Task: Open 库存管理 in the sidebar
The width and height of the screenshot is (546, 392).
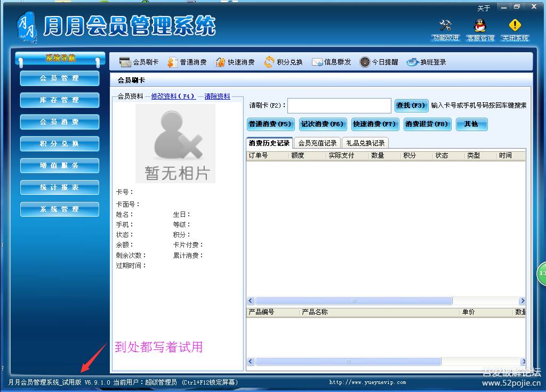Action: tap(59, 100)
